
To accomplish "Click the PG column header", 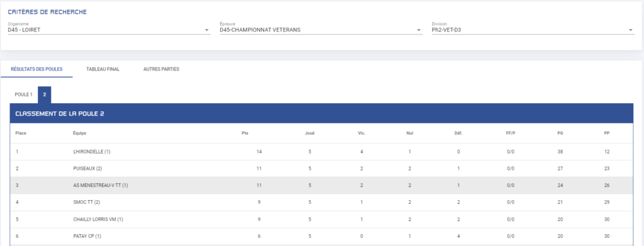I will 560,133.
